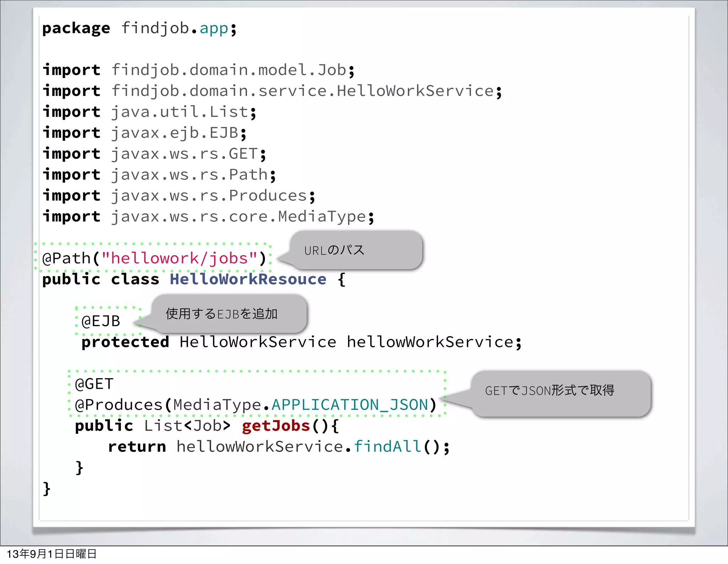Select the getJobs method name
Screen dimensions: 728x564
tap(276, 426)
